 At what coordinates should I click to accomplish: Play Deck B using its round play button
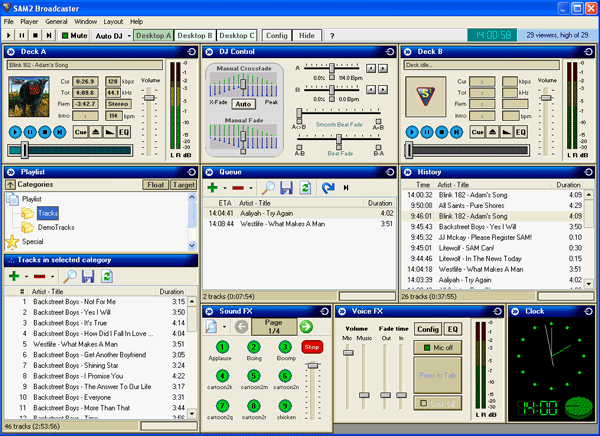coord(412,132)
